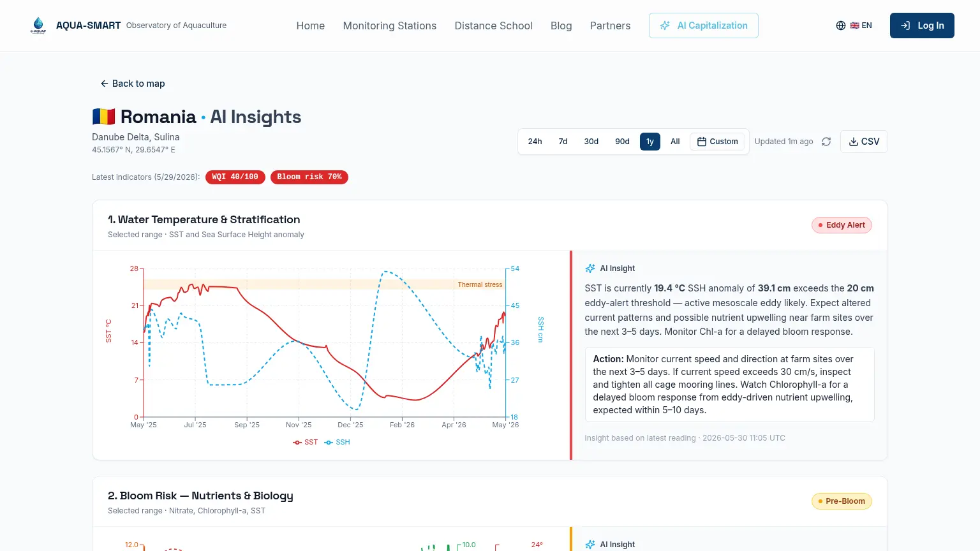Select the All time range
Viewport: 980px width, 551px height.
(x=675, y=142)
